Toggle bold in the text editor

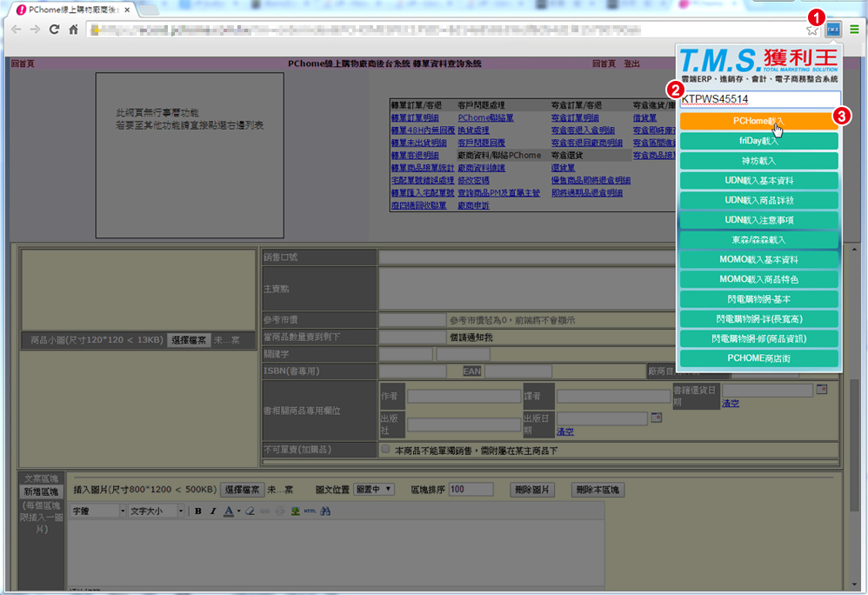(198, 511)
